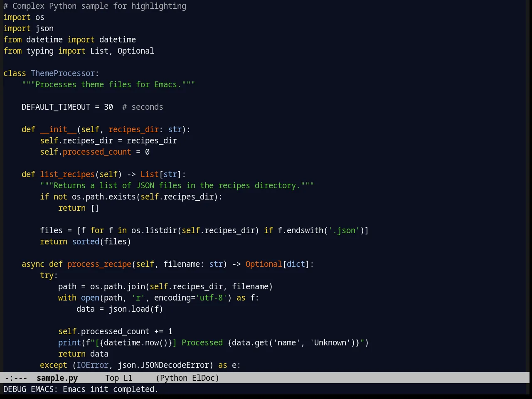Click the L1 line number indicator
The image size is (532, 399).
tap(128, 378)
